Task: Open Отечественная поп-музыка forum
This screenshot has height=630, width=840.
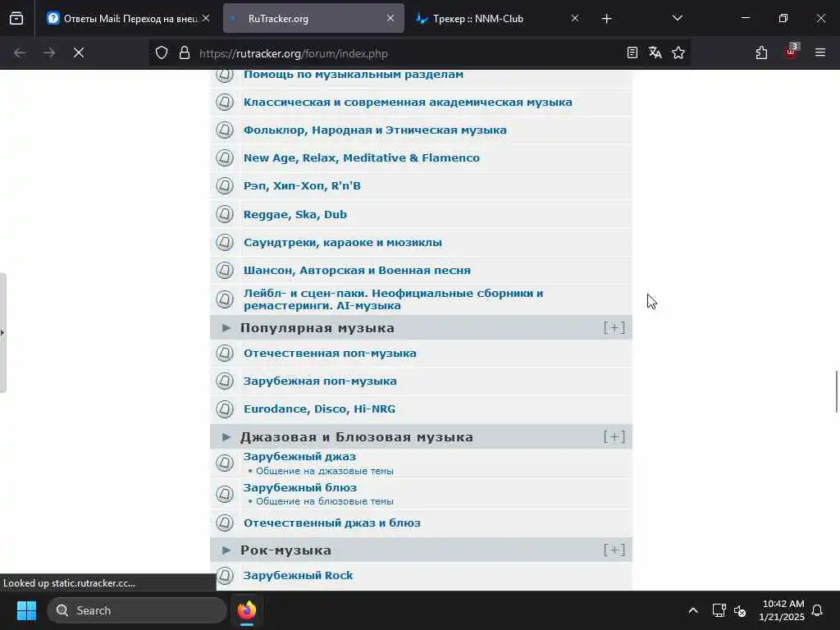Action: point(330,353)
